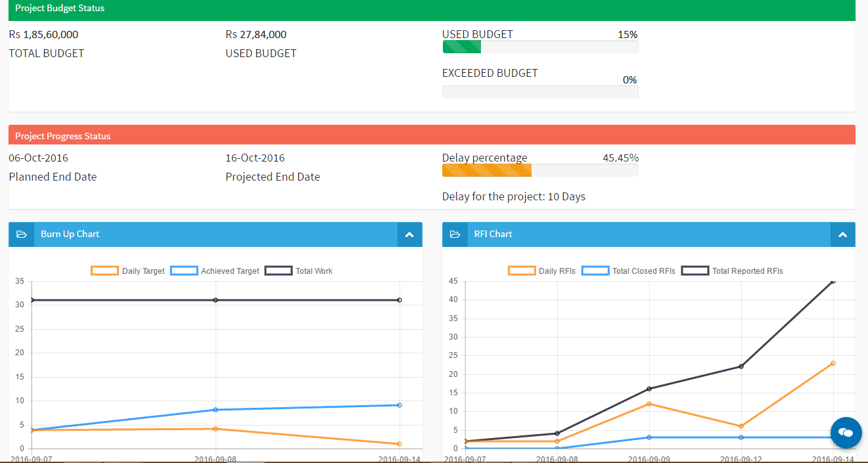Image resolution: width=868 pixels, height=463 pixels.
Task: Click the Burn Up Chart title text
Action: coord(70,234)
